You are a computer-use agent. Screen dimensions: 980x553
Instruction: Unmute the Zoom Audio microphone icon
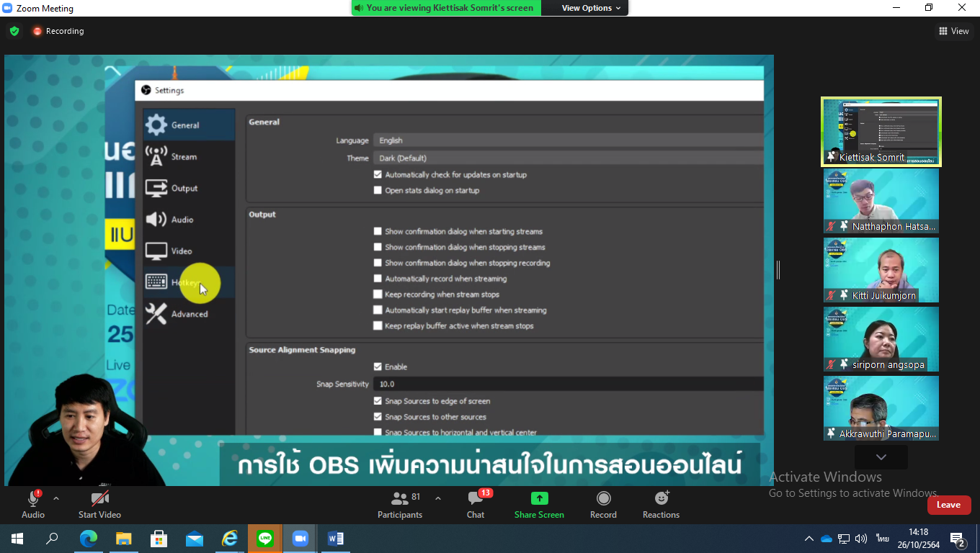point(33,498)
